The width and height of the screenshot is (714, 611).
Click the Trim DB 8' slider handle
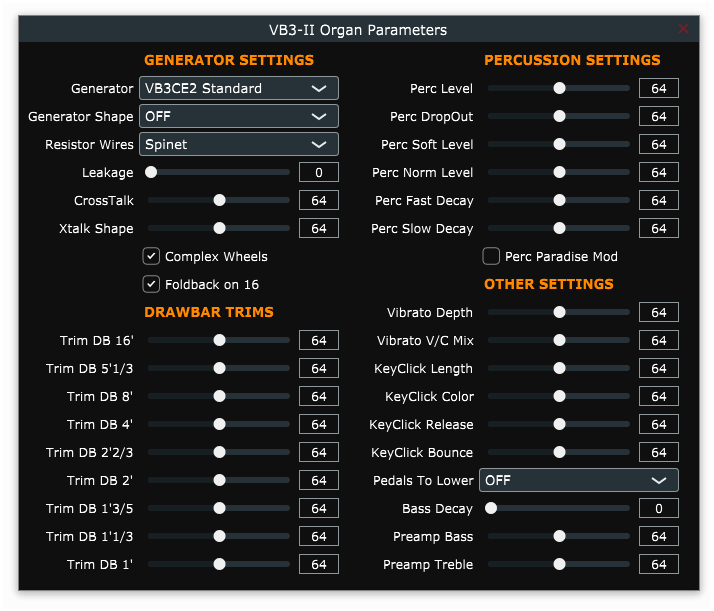click(219, 397)
